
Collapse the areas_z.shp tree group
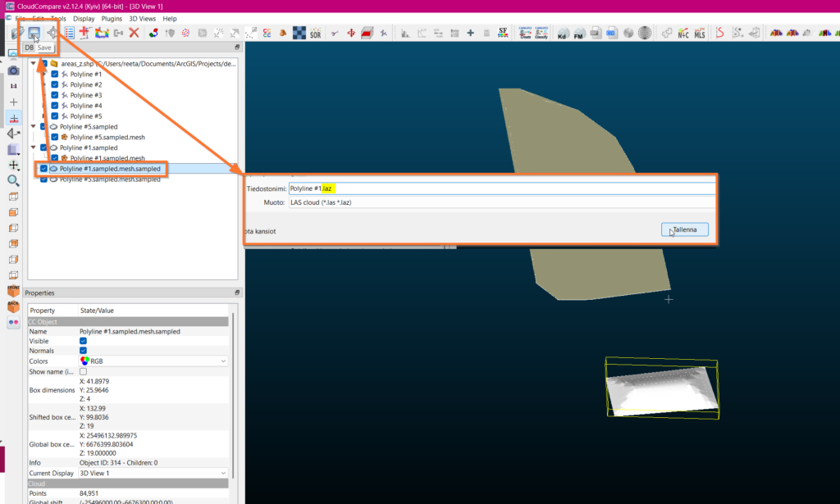tap(33, 64)
